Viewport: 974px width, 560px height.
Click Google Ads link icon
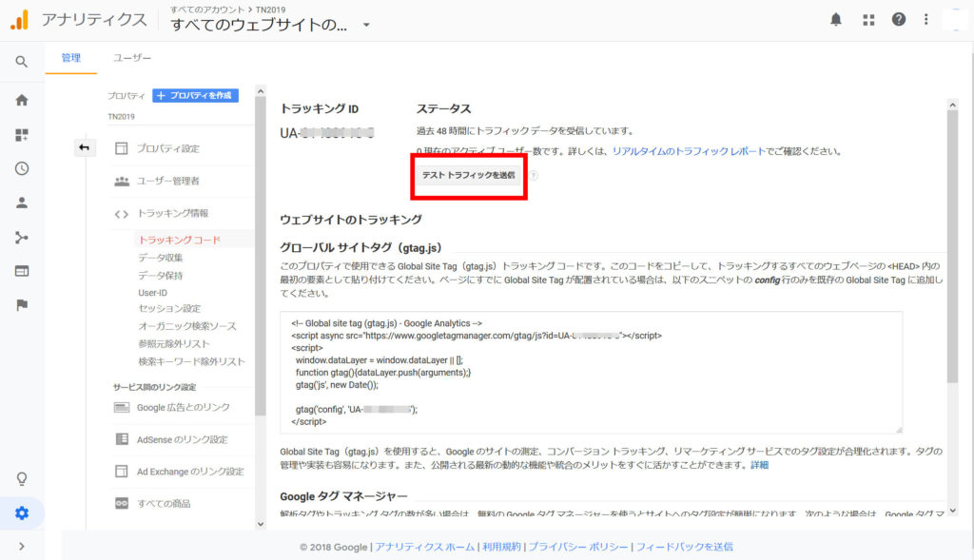[x=122, y=407]
